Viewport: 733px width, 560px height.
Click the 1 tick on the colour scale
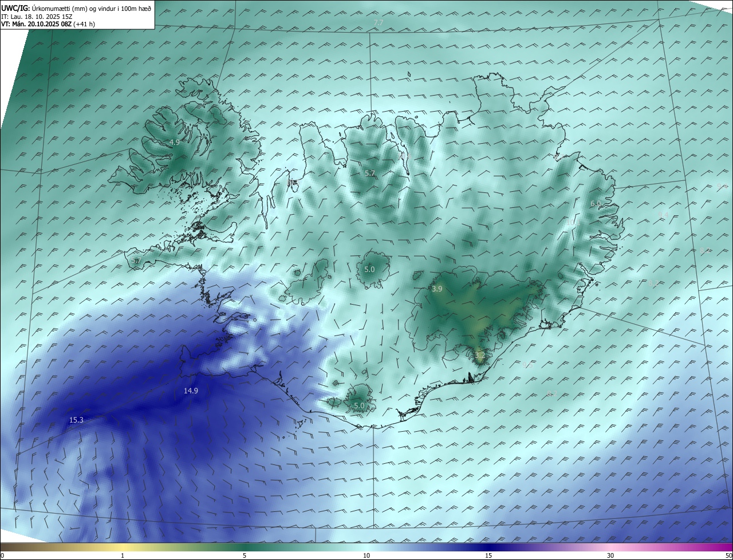[123, 555]
